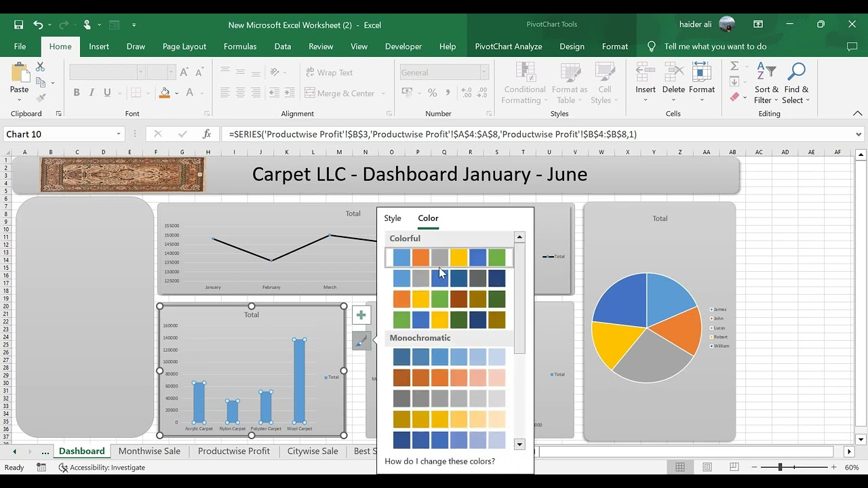The width and height of the screenshot is (868, 488).
Task: Click the Font Color A icon
Action: (190, 93)
